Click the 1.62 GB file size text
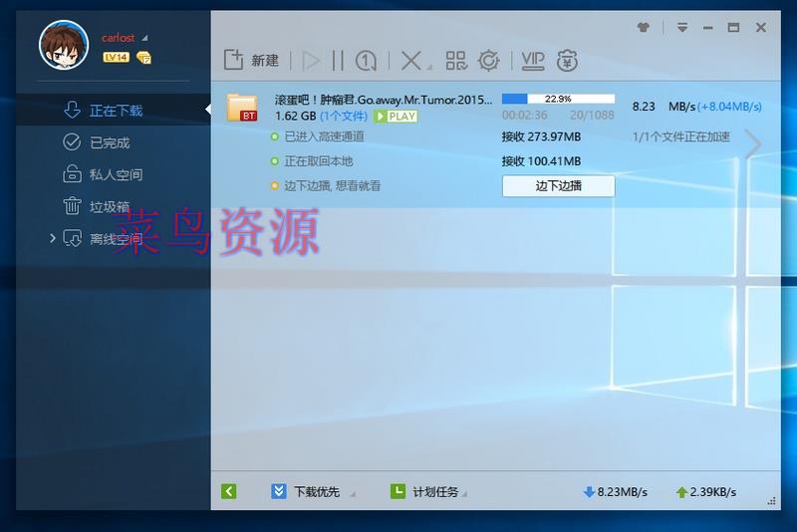The image size is (797, 532). [295, 117]
